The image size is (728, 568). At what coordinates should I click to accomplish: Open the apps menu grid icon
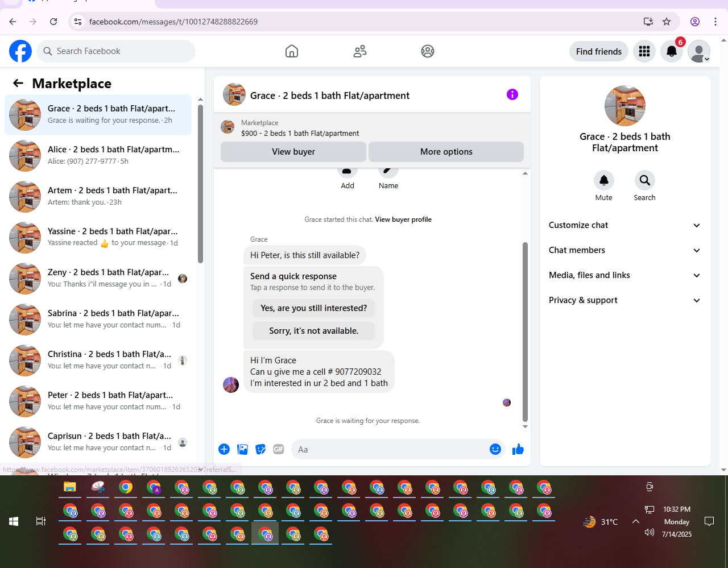point(644,51)
